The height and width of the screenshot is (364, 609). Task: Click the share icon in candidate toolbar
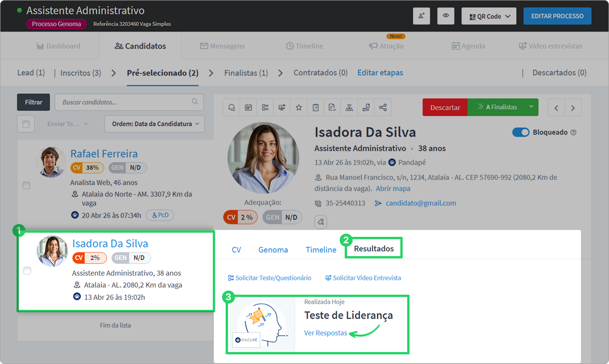click(383, 107)
